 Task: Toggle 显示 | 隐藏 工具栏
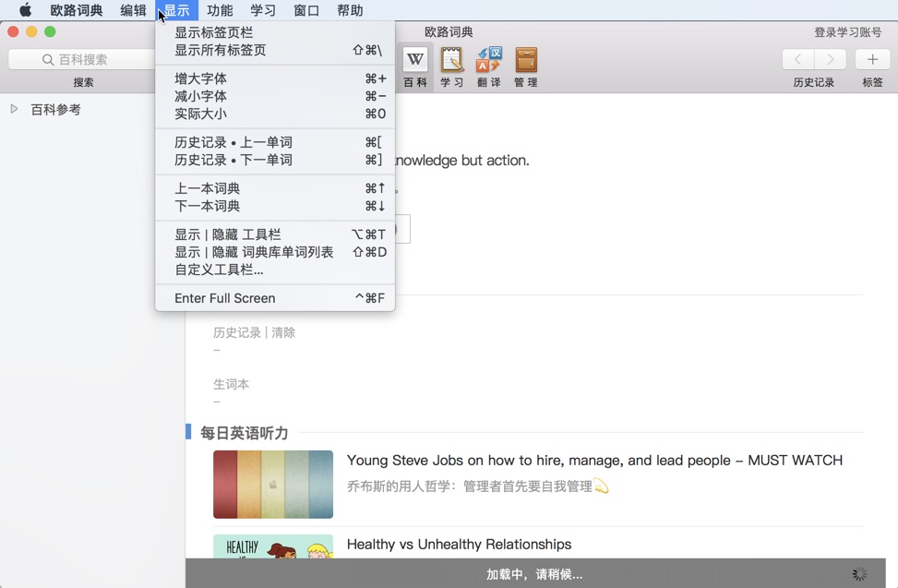(x=275, y=234)
